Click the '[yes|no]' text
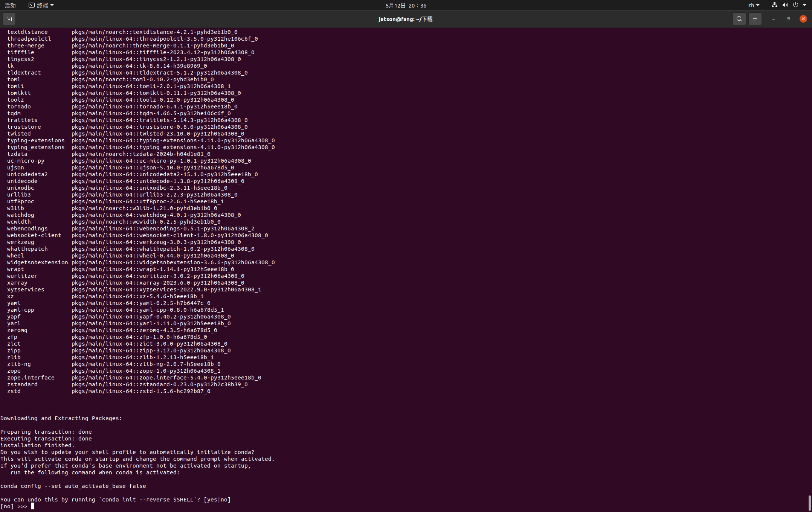Viewport: 812px width, 512px height. coord(217,500)
